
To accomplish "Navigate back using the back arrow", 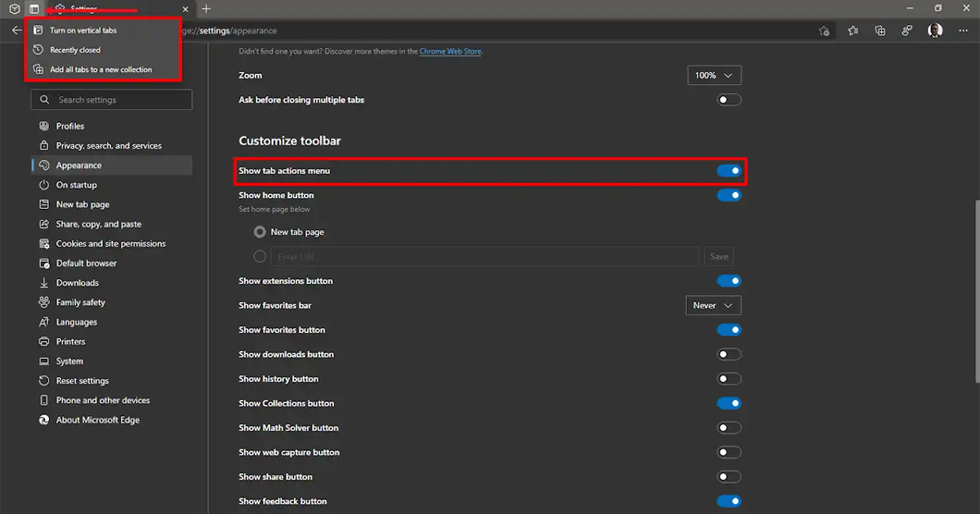I will (16, 30).
